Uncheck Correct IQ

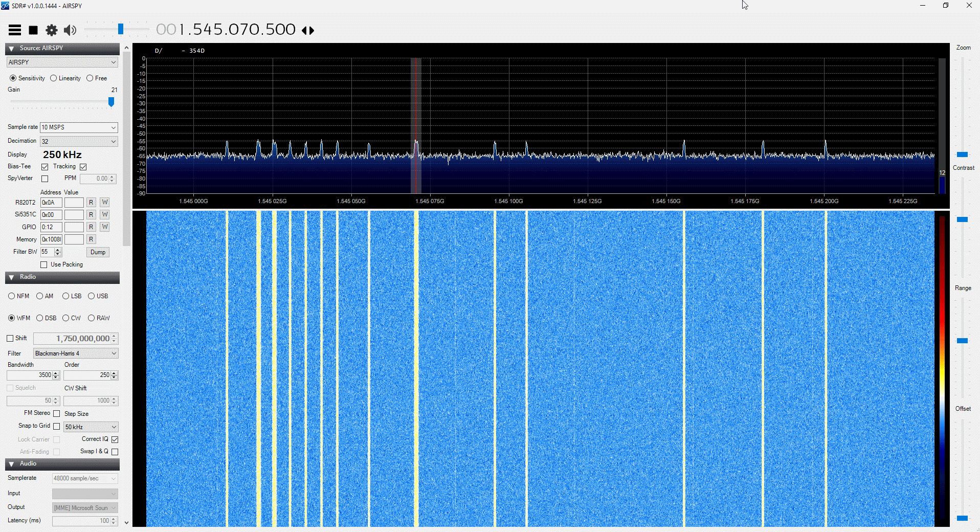(x=114, y=439)
